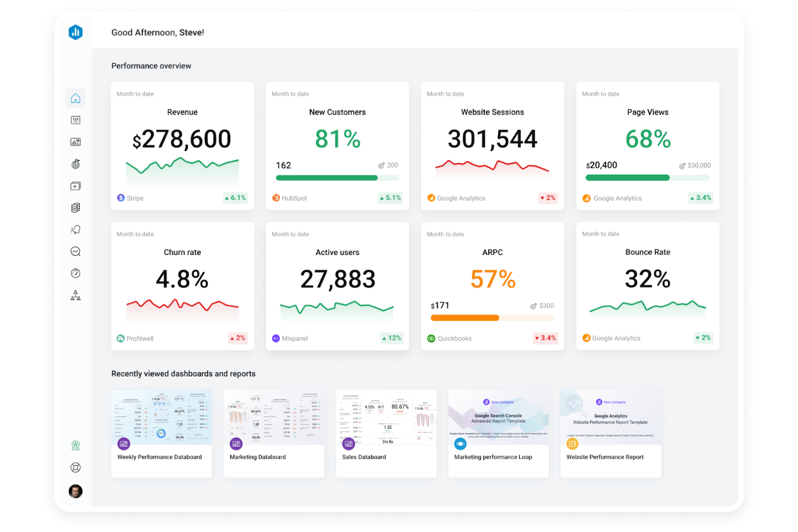Open the Help lifebuoy icon in the sidebar
798x532 pixels.
[75, 467]
